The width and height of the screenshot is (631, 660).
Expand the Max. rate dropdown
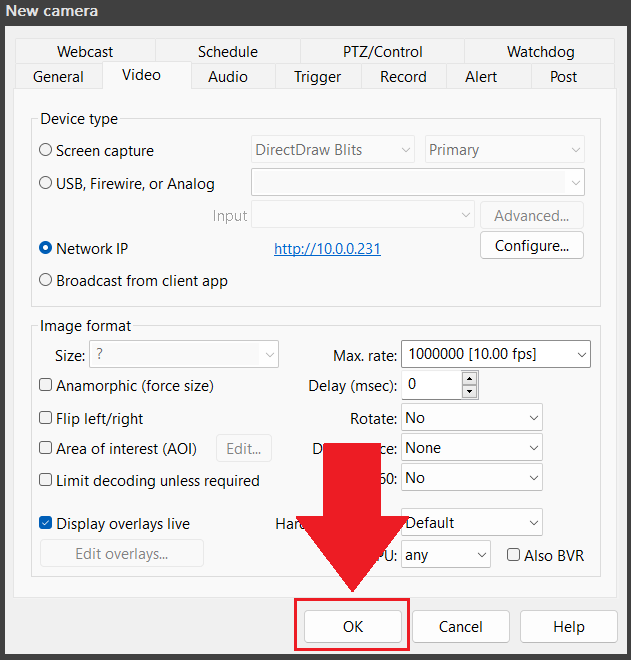tap(496, 354)
